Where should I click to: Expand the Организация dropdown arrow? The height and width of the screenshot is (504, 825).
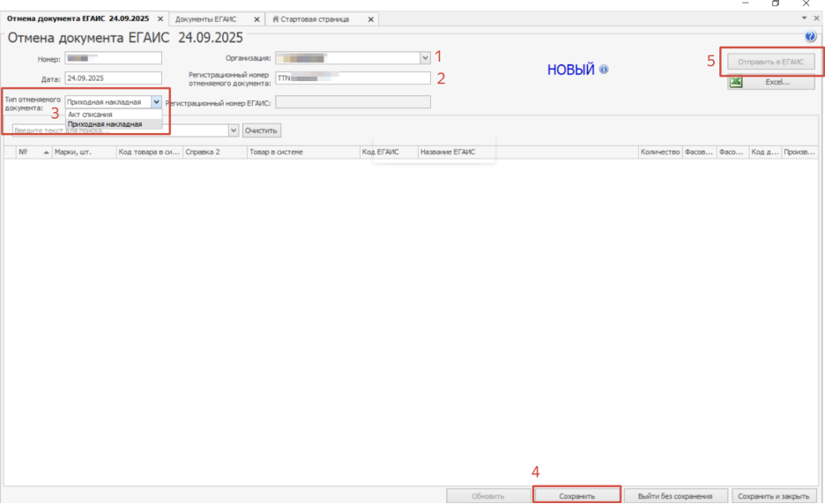[x=425, y=58]
